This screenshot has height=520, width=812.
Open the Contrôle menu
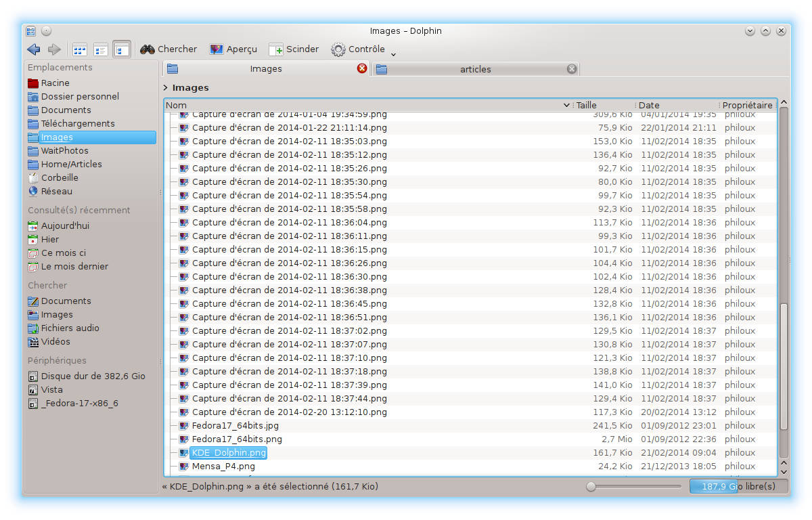click(x=358, y=49)
